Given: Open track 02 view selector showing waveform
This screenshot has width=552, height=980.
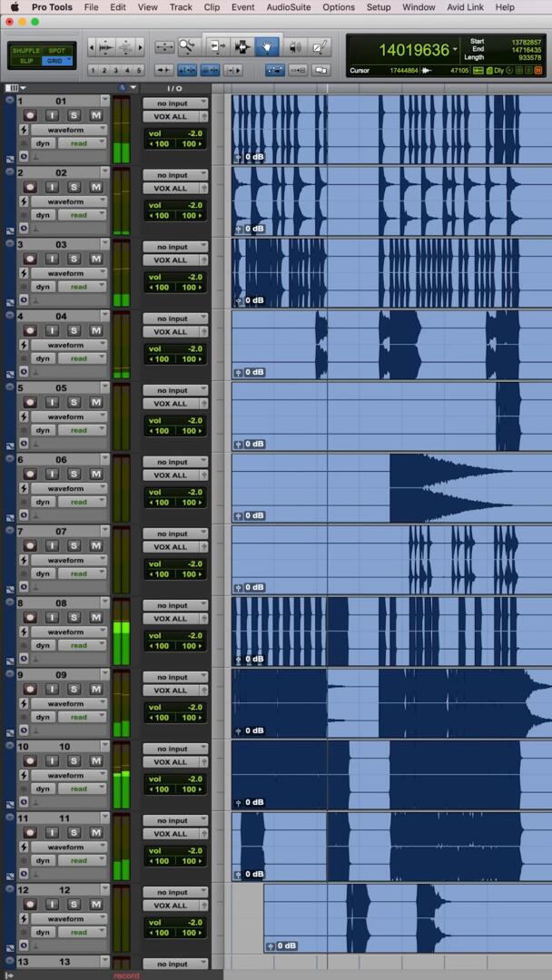Looking at the screenshot, I should point(68,201).
